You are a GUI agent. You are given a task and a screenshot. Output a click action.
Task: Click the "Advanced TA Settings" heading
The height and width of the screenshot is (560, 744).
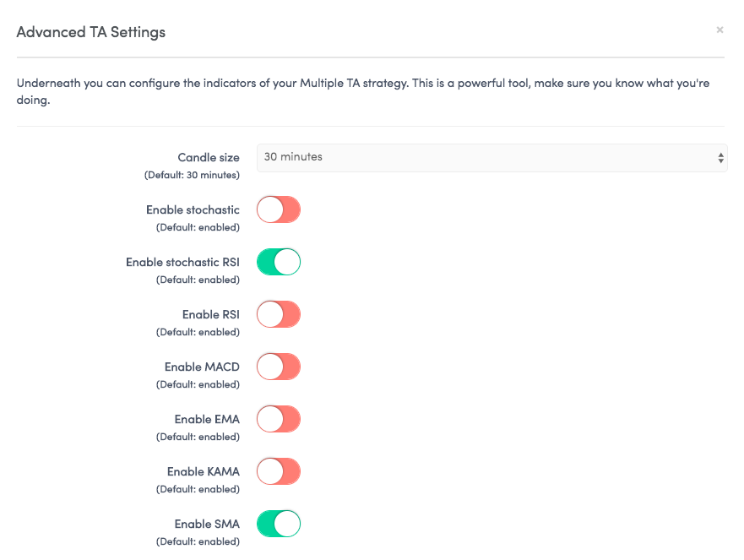(x=91, y=32)
